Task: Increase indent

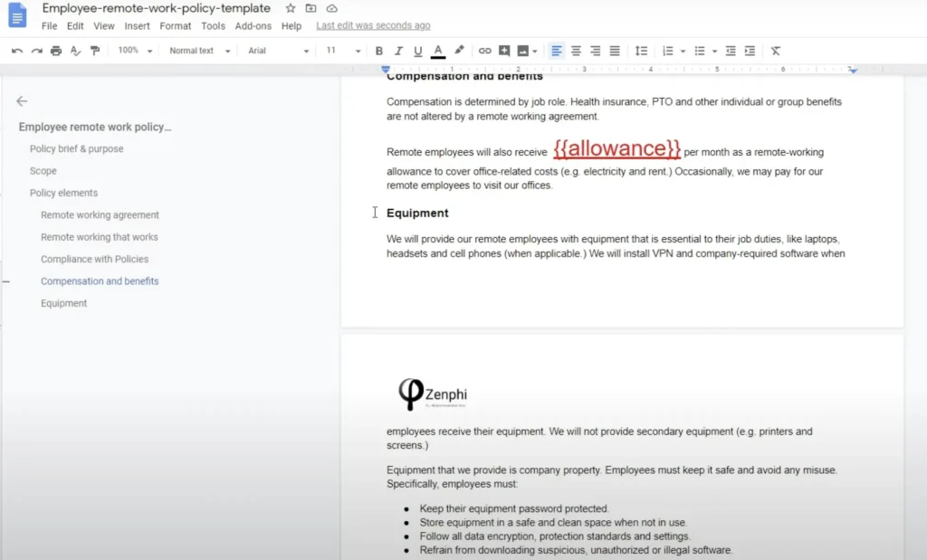Action: 750,51
